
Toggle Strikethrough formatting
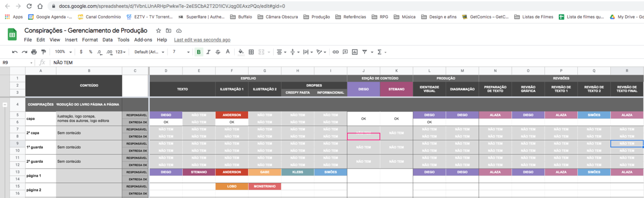[218, 52]
